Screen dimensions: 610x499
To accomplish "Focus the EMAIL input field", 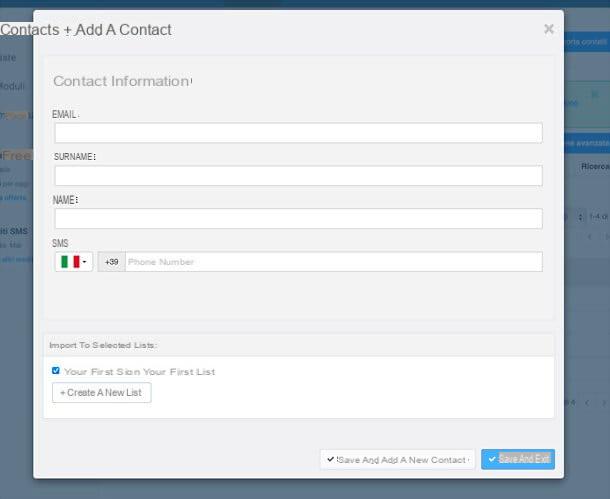I will coord(298,133).
